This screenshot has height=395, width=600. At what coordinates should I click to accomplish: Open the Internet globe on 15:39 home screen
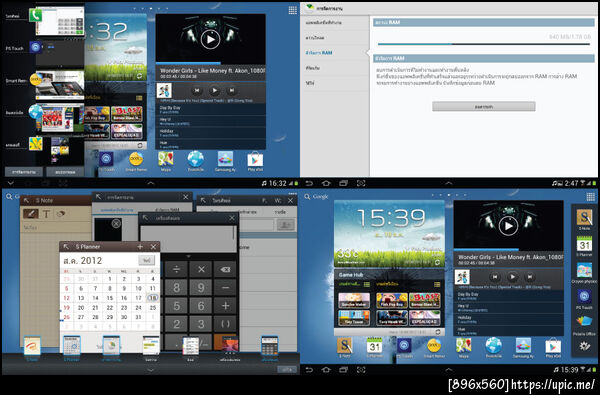click(x=493, y=346)
